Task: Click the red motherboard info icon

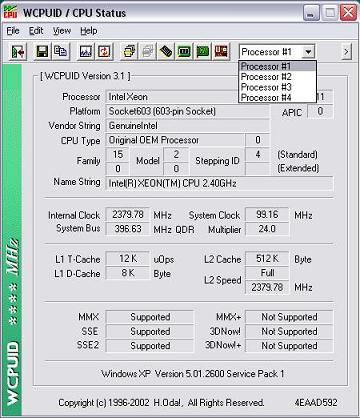Action: pyautogui.click(x=221, y=52)
